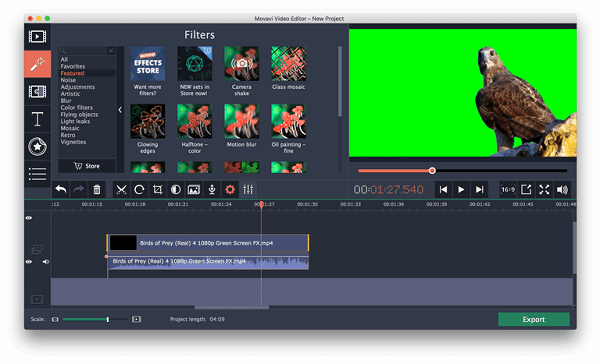Image resolution: width=600 pixels, height=364 pixels.
Task: Select the All filters category
Action: pos(64,59)
